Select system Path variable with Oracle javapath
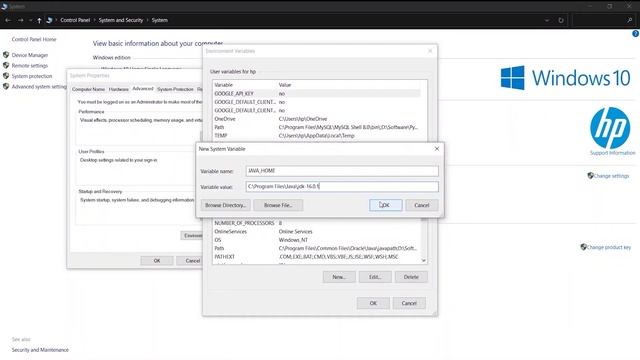 [x=317, y=248]
